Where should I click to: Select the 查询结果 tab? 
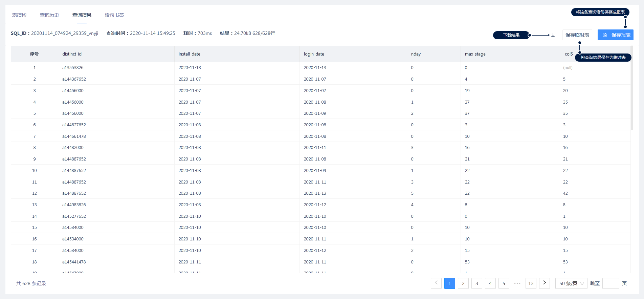[x=82, y=15]
